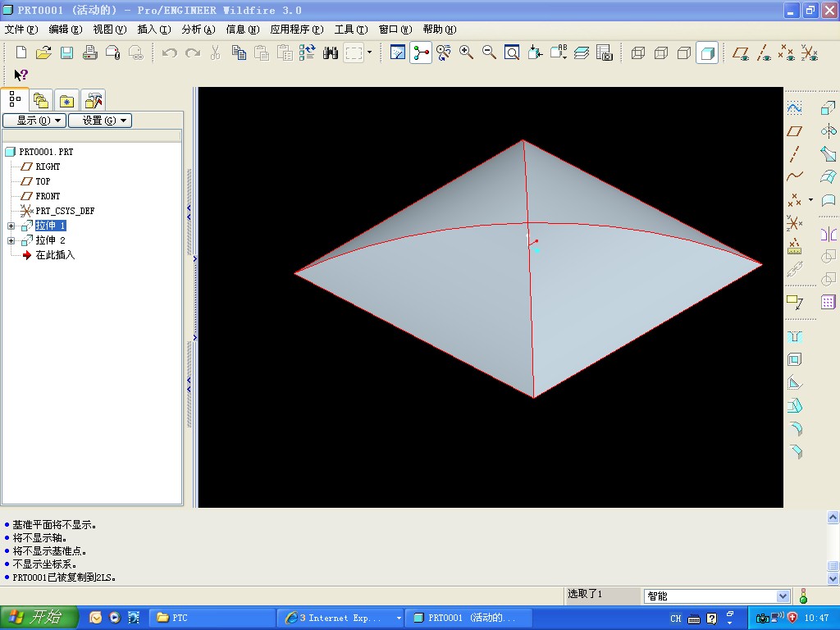The height and width of the screenshot is (630, 840).
Task: Open the 分析 menu
Action: (x=199, y=30)
